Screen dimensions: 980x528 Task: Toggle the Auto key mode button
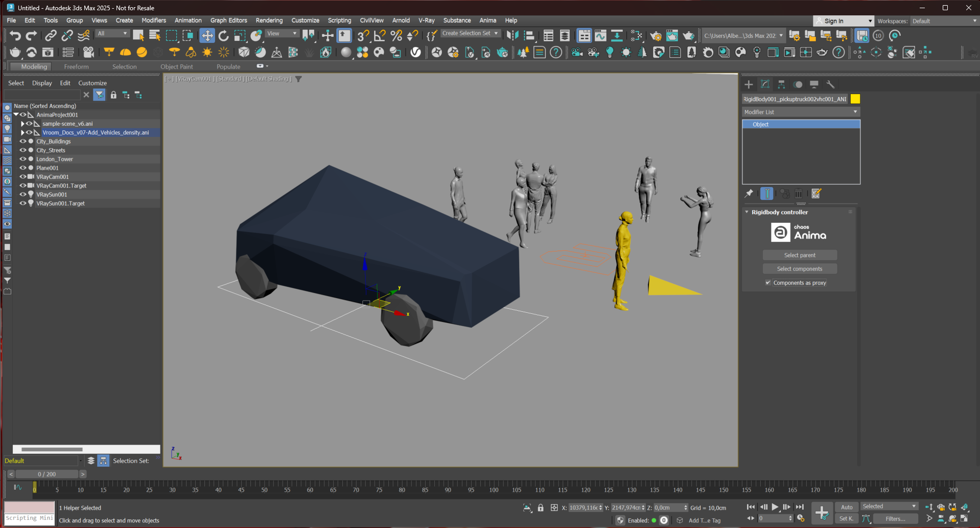847,507
